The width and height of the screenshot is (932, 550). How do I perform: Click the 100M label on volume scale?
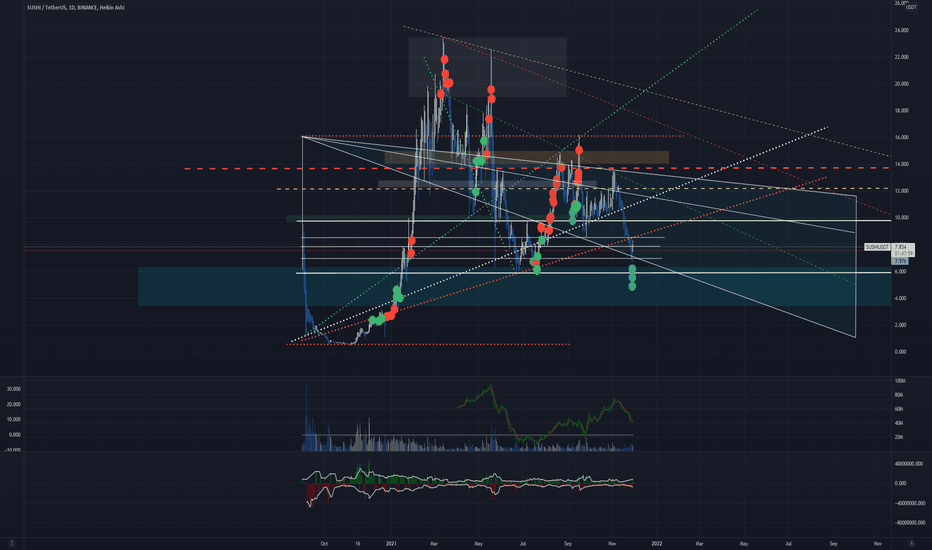click(900, 381)
